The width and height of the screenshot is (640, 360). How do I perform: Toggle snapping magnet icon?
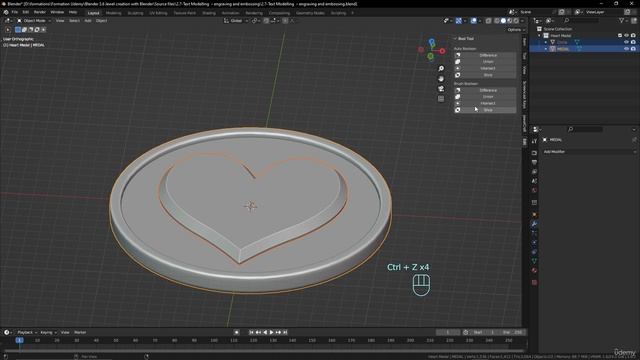pos(266,21)
